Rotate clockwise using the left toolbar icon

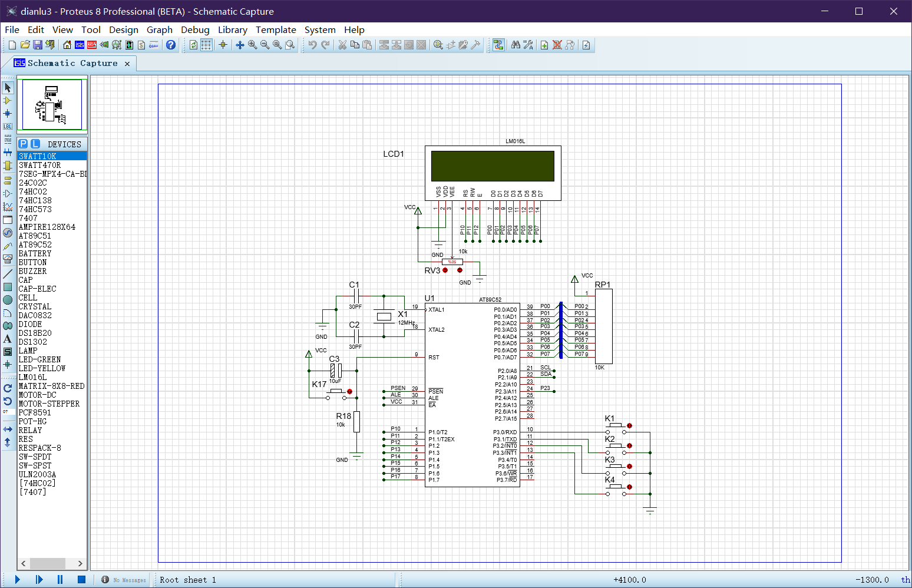[x=8, y=388]
